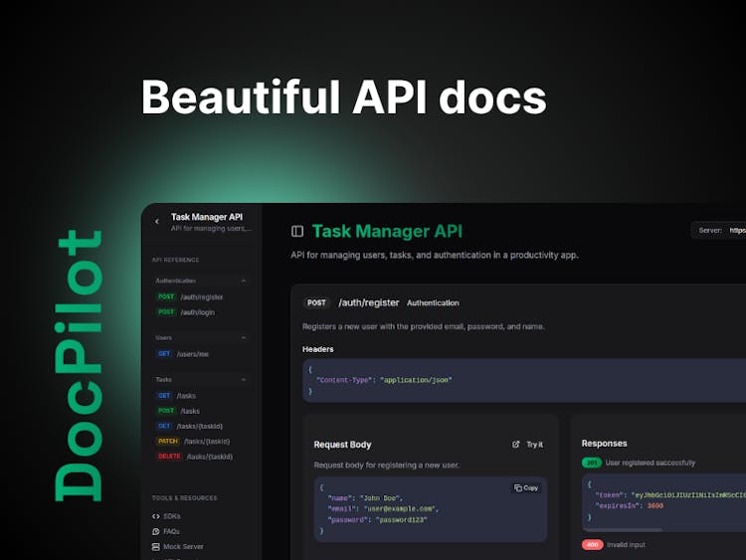The image size is (746, 560).
Task: Click the Try it button
Action: tap(527, 445)
